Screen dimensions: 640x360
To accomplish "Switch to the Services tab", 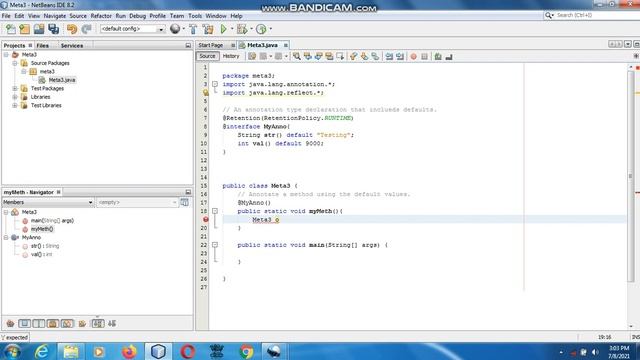I will [72, 46].
